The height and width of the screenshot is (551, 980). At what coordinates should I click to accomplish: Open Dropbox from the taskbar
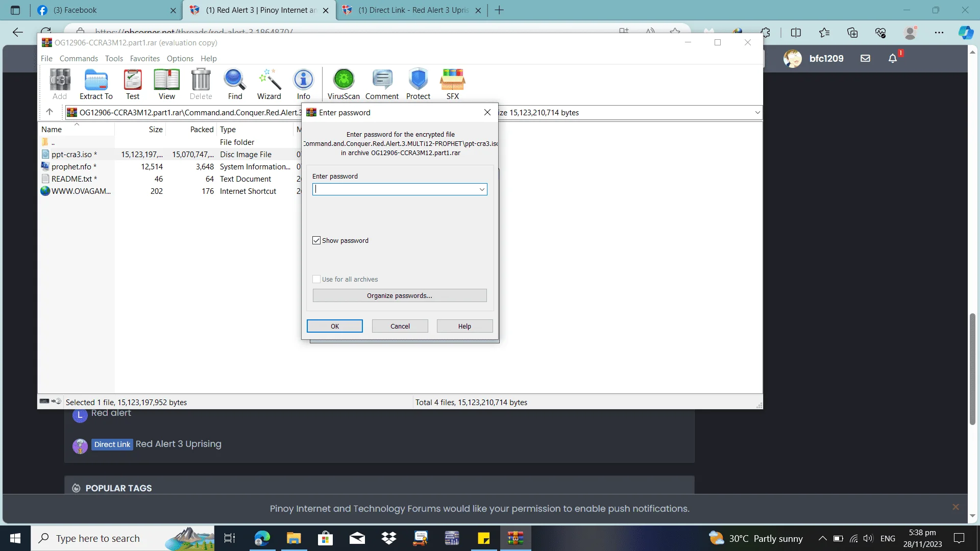pos(389,538)
